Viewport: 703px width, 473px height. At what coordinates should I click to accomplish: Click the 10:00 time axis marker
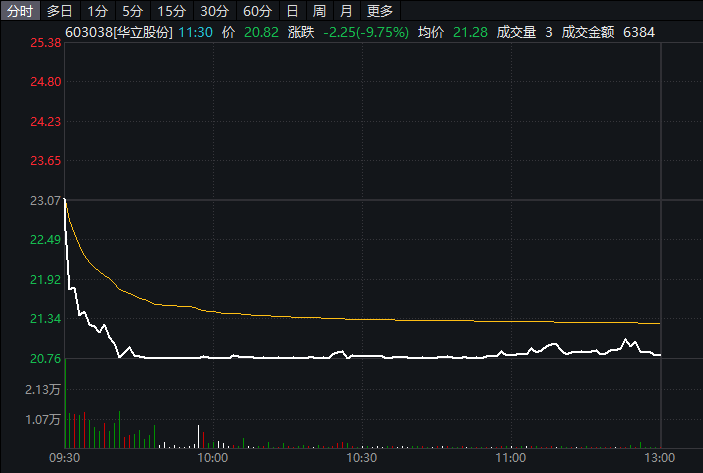(x=212, y=457)
